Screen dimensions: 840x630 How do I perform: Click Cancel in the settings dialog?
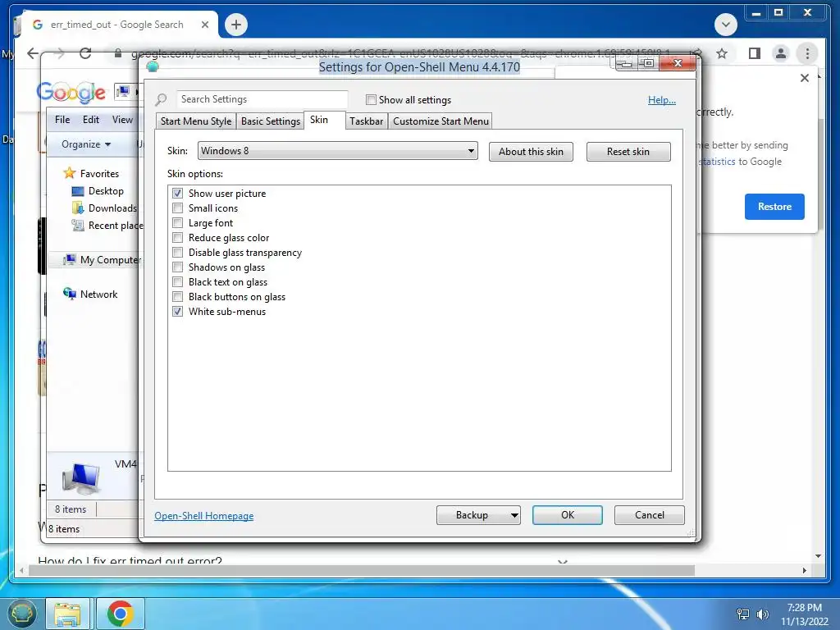click(x=650, y=515)
